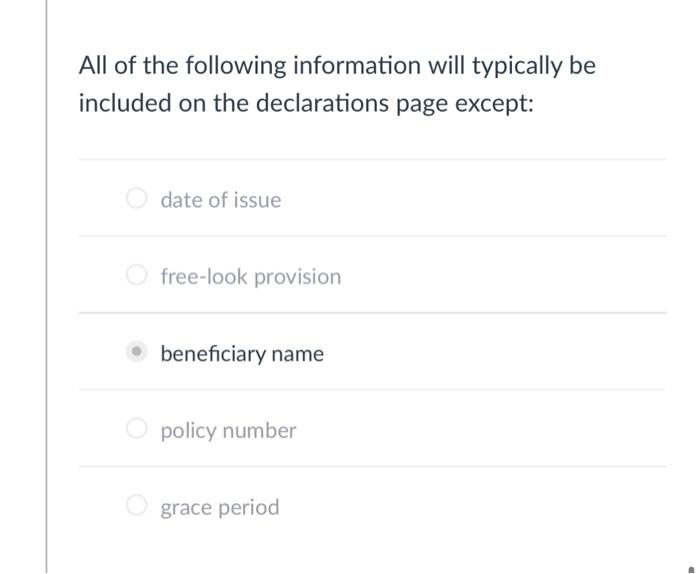Click the question text starting 'All of the following'

click(x=337, y=84)
